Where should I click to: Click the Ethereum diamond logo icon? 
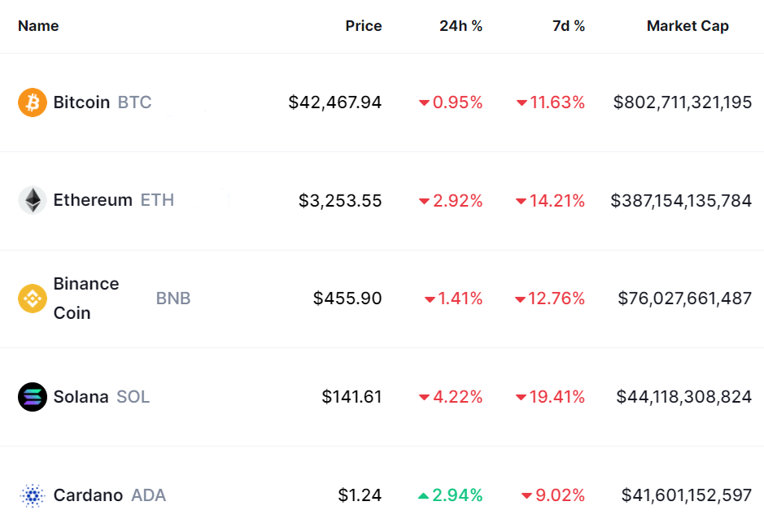[x=33, y=200]
